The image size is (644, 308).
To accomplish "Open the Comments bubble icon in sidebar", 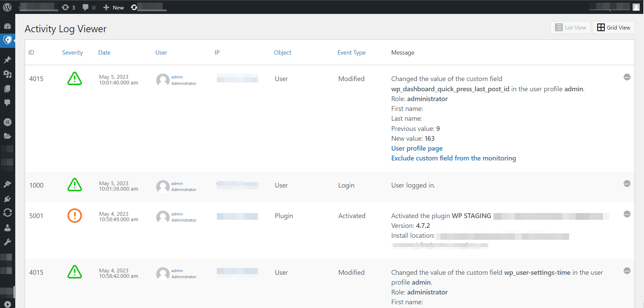I will 7,103.
